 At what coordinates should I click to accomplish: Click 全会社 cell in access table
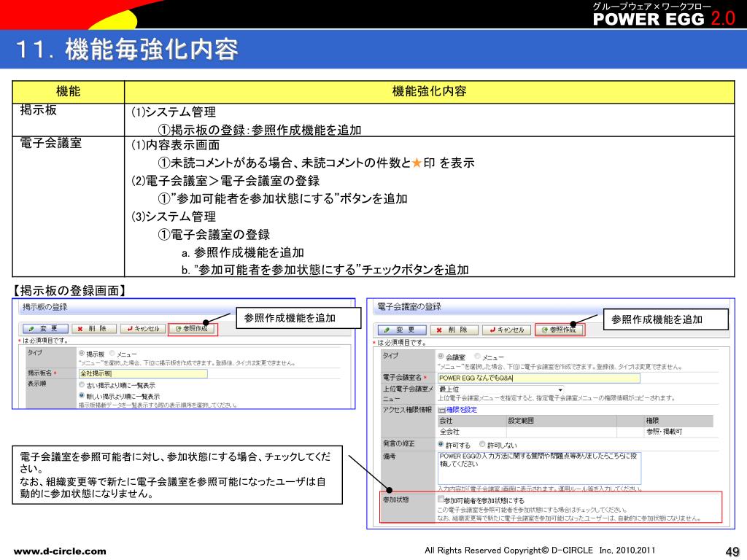(449, 432)
